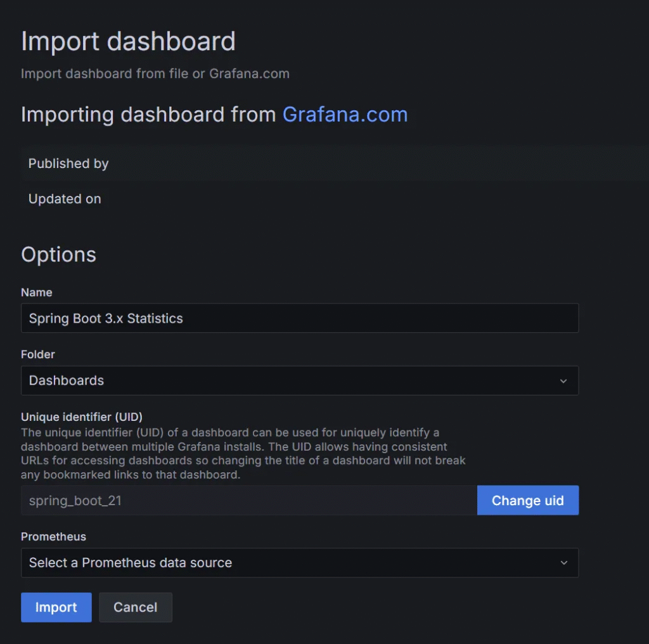Click 'Import dashboard from file or Grafana.com' subtitle
The image size is (649, 644).
[155, 74]
